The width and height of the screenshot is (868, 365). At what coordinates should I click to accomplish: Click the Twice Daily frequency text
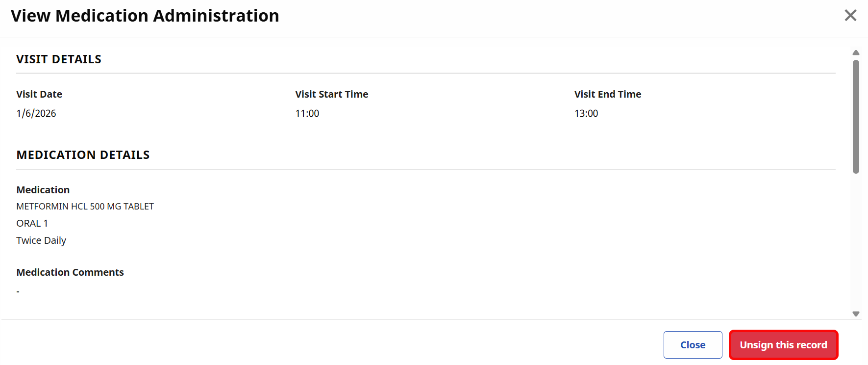pos(41,240)
